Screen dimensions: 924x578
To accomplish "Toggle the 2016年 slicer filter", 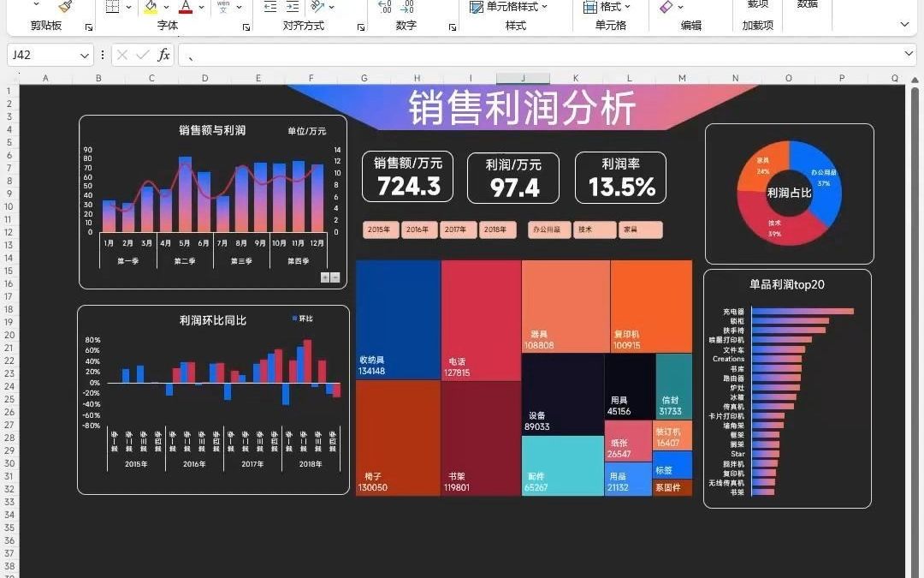I will pyautogui.click(x=418, y=229).
